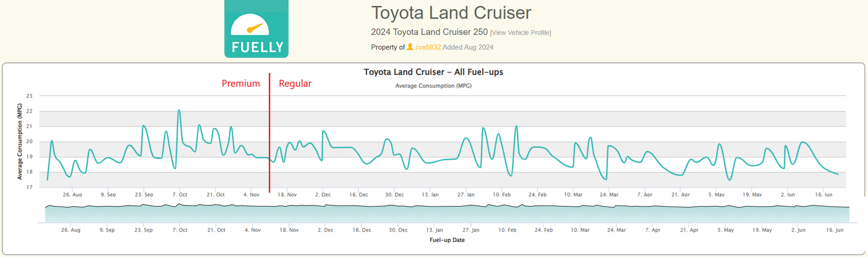868x257 pixels.
Task: Click the last data point of the MPG line
Action: 838,174
